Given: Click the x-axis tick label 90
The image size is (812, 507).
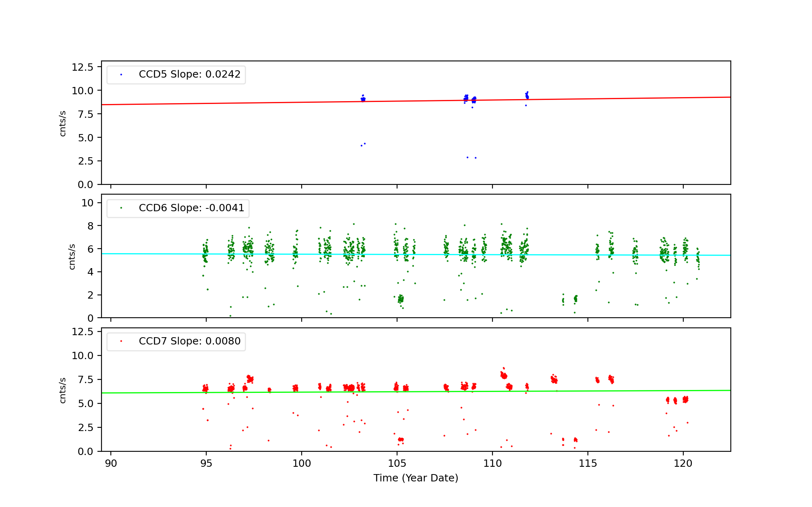Looking at the screenshot, I should [111, 464].
